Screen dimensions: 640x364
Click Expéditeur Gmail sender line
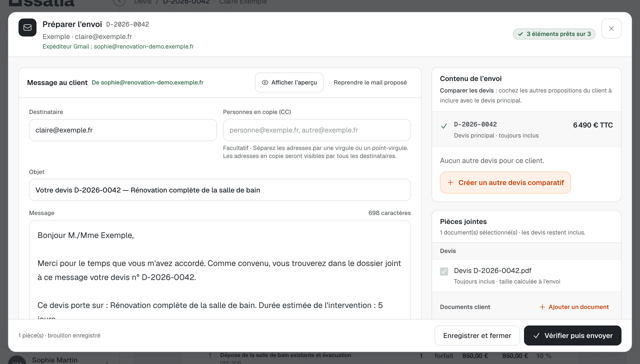118,46
